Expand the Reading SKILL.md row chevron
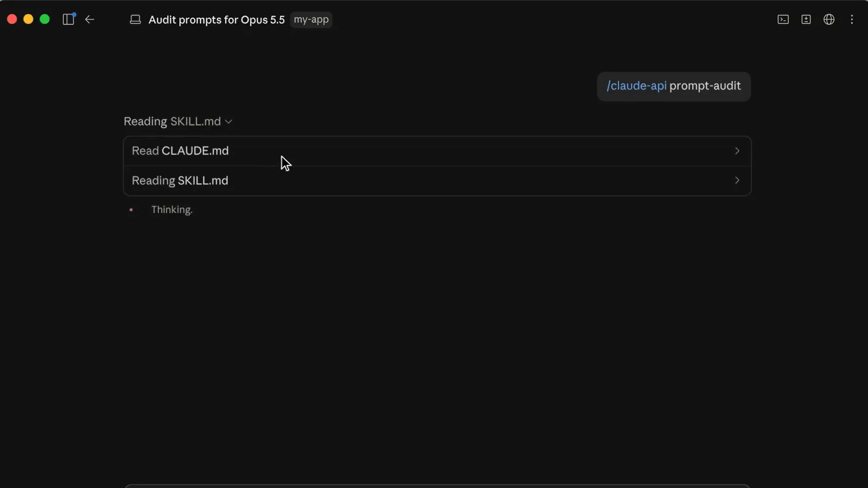The width and height of the screenshot is (868, 488). (737, 180)
